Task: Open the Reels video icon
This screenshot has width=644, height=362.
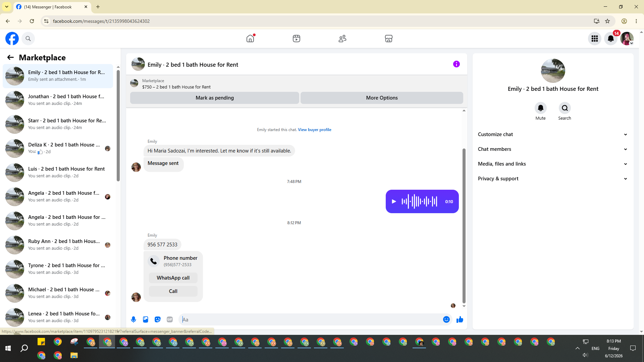Action: [297, 39]
